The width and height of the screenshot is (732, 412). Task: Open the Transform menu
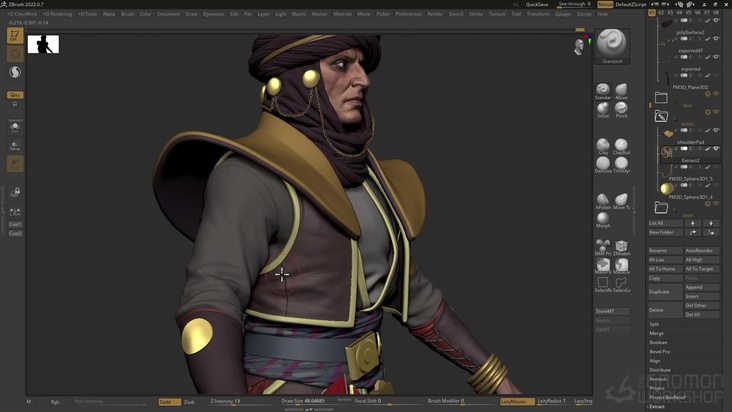pyautogui.click(x=538, y=14)
